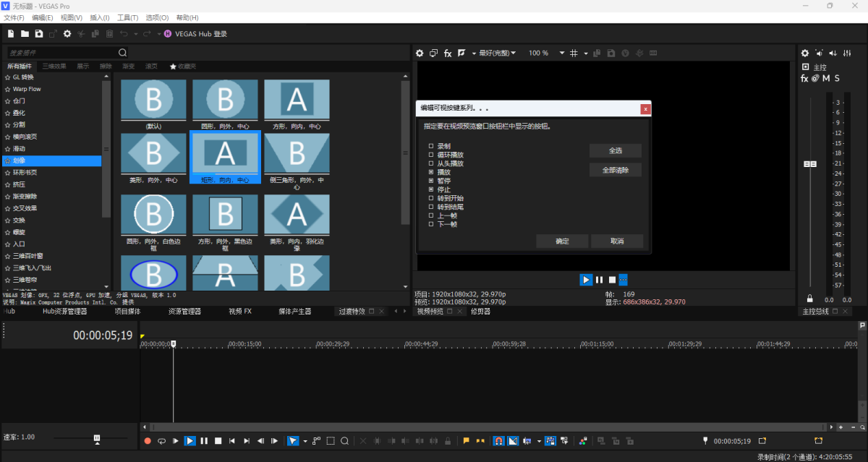The image size is (868, 462).
Task: Expand the edit tool dropdown arrow
Action: coord(305,440)
